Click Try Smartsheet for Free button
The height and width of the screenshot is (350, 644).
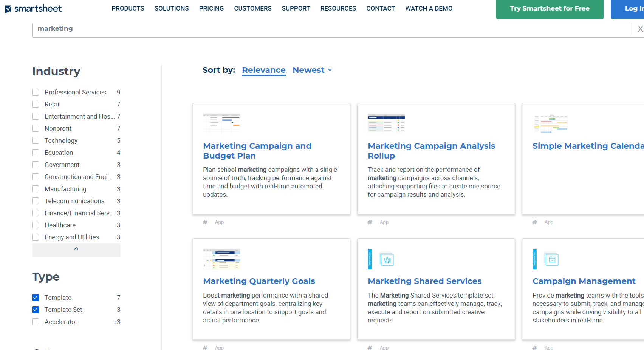tap(550, 8)
